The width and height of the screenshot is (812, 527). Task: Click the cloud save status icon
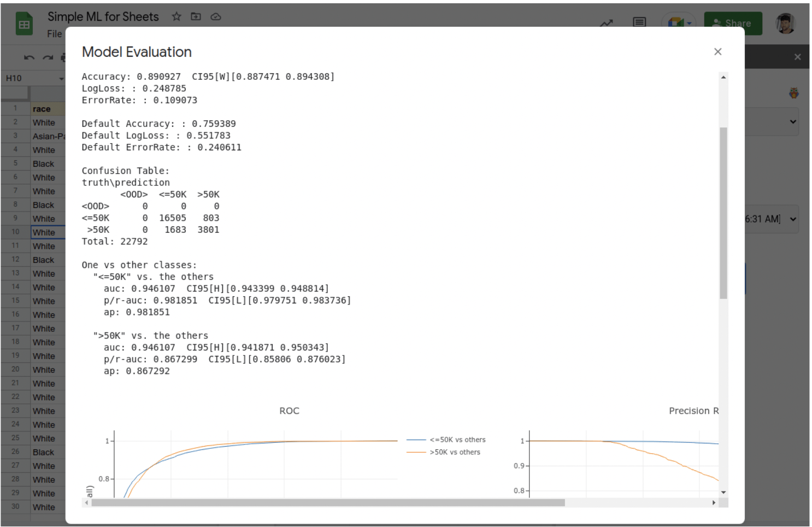(x=216, y=16)
